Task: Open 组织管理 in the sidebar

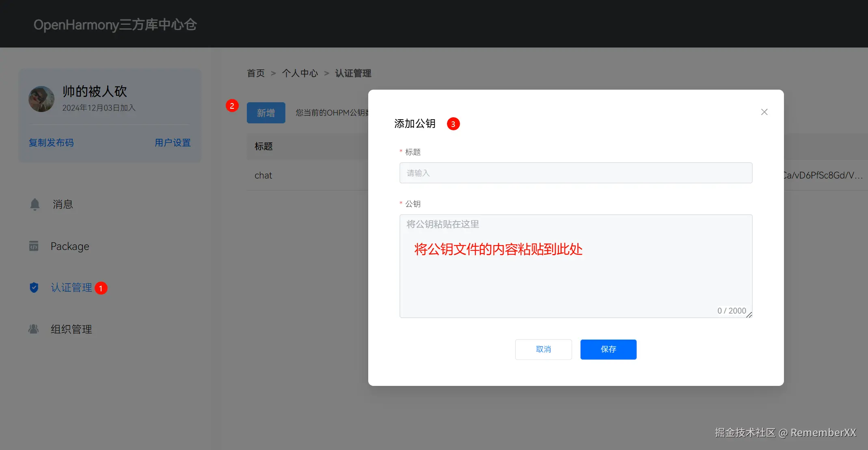Action: tap(71, 329)
